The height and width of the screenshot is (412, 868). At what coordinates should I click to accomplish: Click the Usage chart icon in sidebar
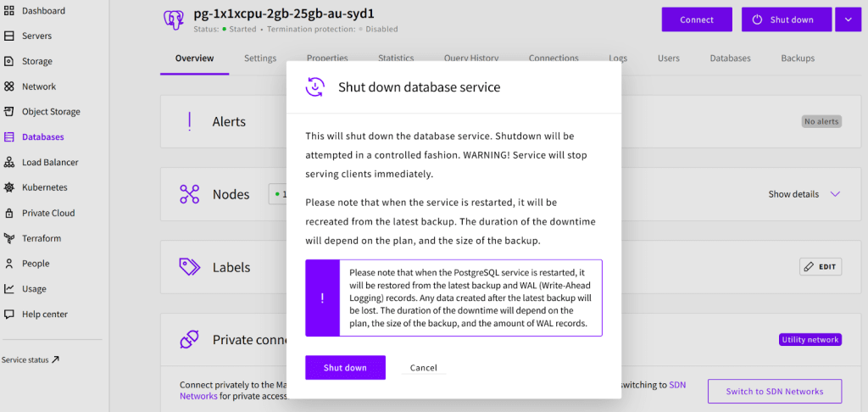pyautogui.click(x=8, y=288)
